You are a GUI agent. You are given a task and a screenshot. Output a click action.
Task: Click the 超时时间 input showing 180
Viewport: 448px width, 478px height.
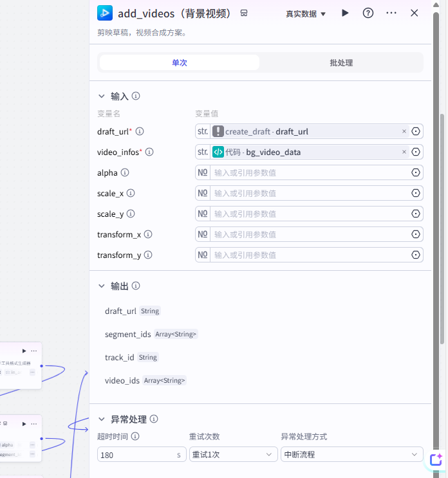click(x=135, y=454)
